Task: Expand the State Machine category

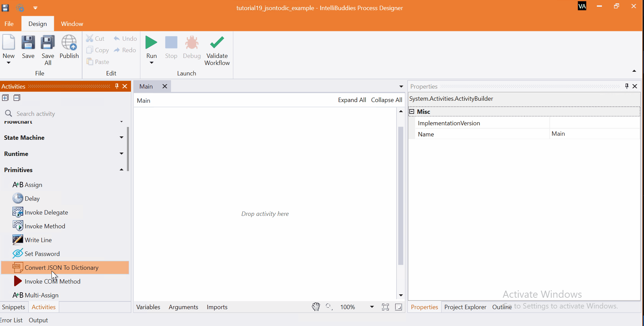Action: 121,137
